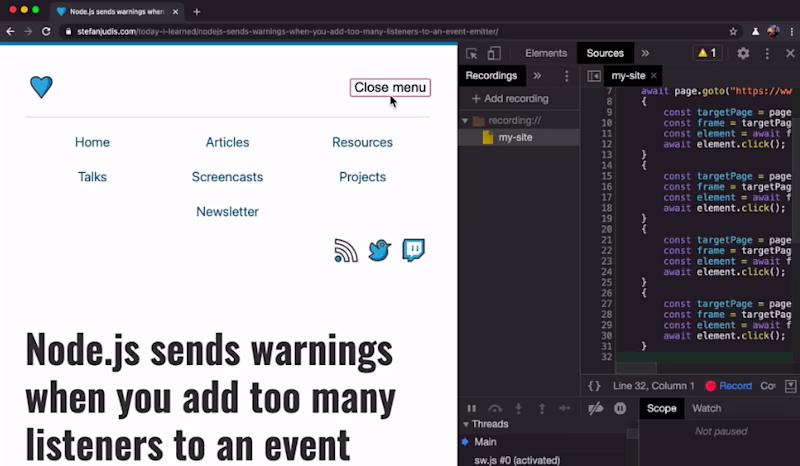Image resolution: width=800 pixels, height=466 pixels.
Task: Open the Articles link
Action: [x=227, y=142]
